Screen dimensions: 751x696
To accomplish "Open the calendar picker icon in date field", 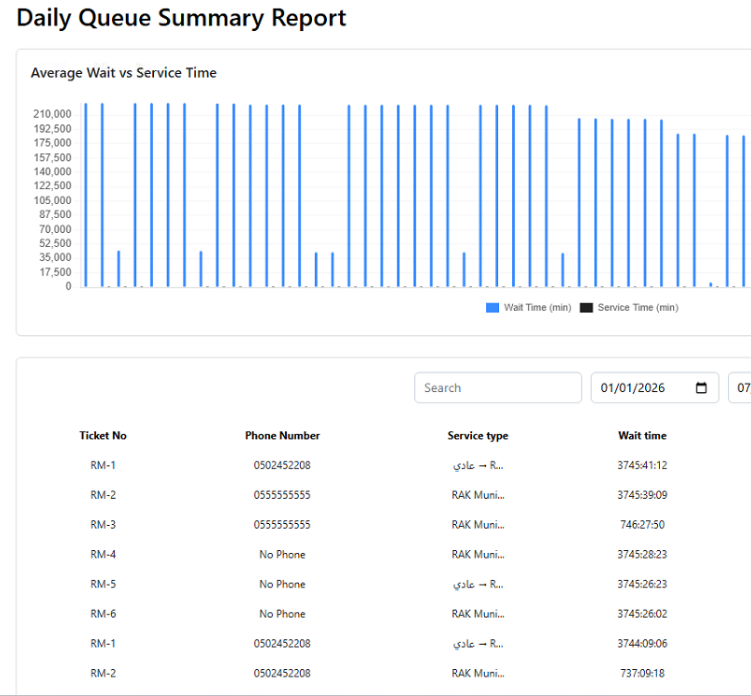I will pos(701,388).
